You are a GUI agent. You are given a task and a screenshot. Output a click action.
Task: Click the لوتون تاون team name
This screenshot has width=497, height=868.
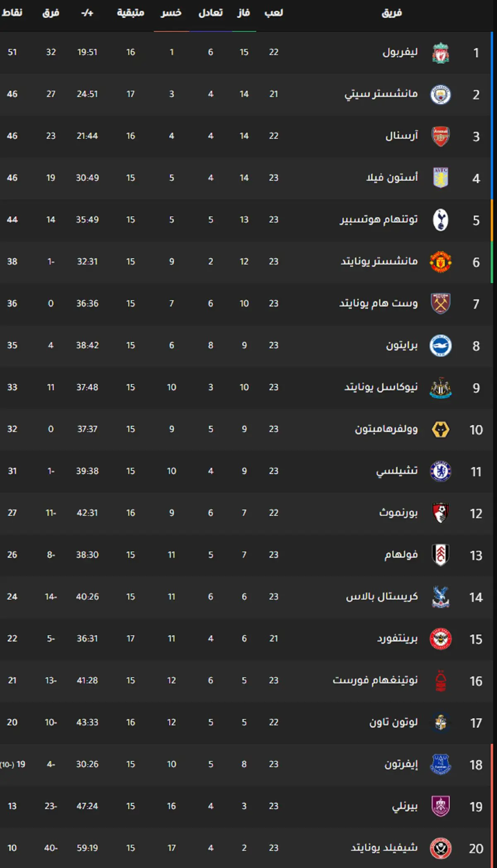393,722
